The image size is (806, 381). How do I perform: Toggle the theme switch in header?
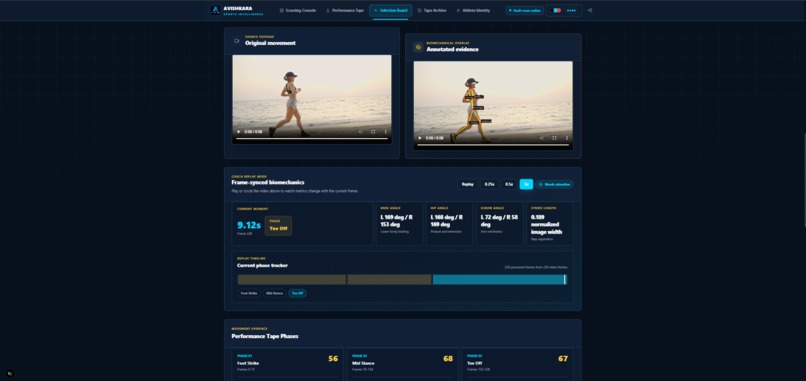tap(557, 10)
